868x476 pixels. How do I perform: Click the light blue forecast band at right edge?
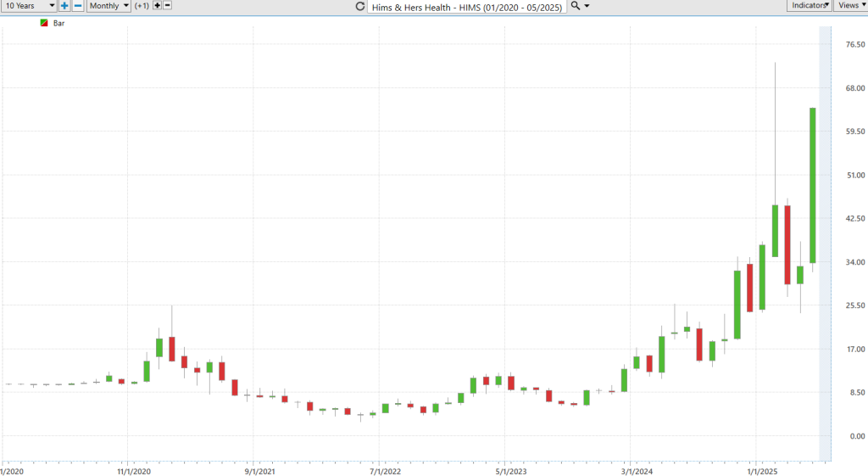point(825,244)
